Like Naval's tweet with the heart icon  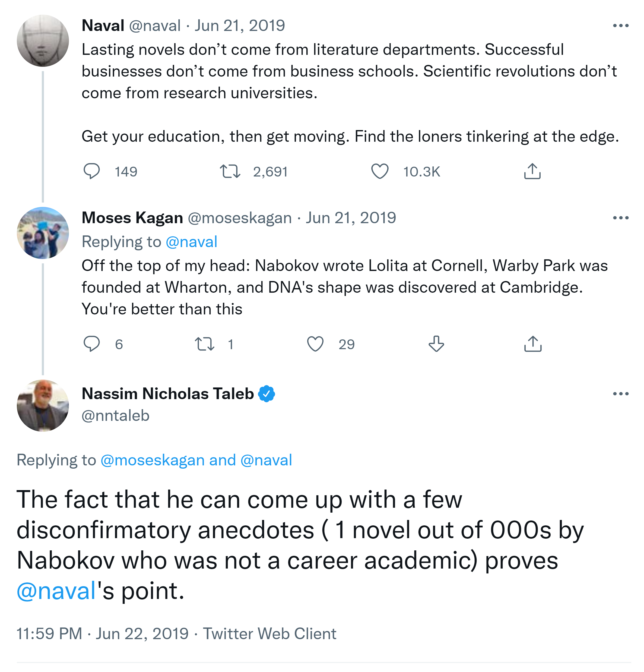[380, 171]
